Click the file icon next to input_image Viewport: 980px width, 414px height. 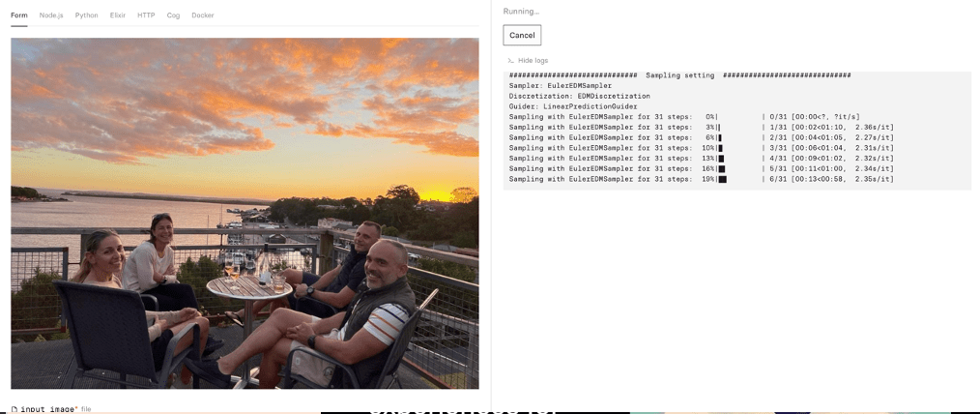14,409
